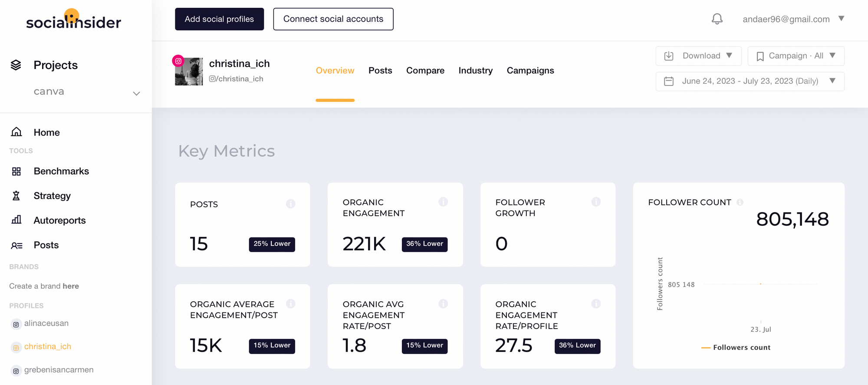868x385 pixels.
Task: Click the Projects layers icon
Action: pos(16,65)
